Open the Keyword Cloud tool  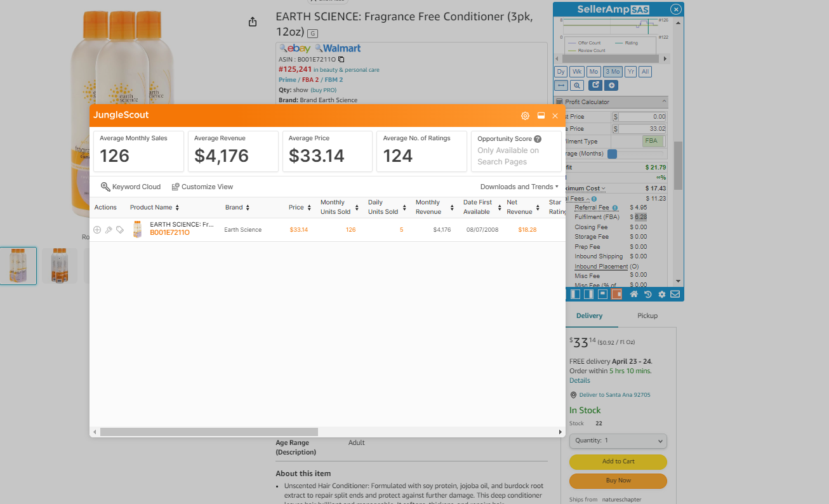tap(131, 187)
